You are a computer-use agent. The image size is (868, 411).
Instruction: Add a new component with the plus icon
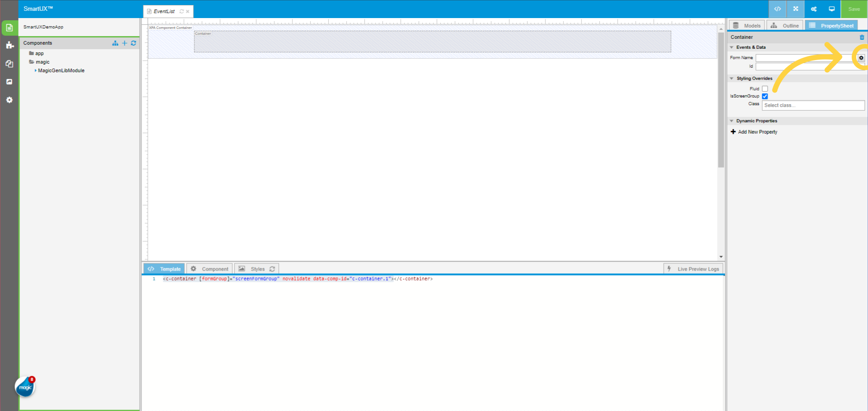pyautogui.click(x=124, y=43)
